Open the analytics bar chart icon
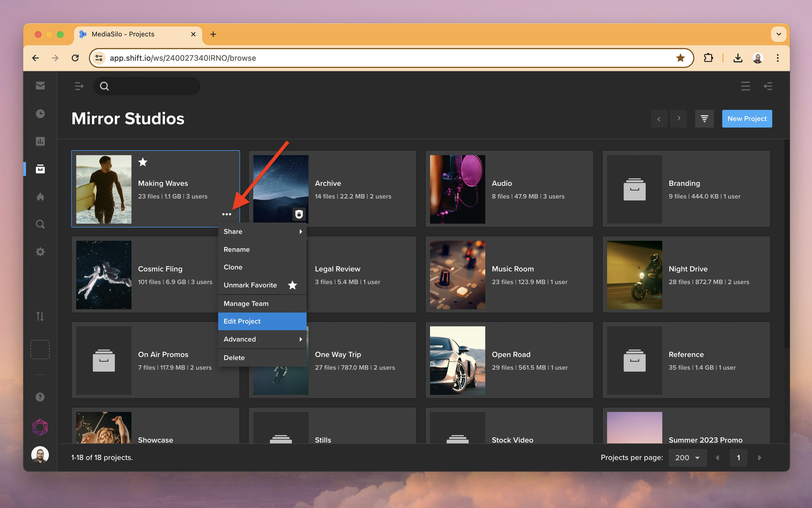812x508 pixels. (x=40, y=141)
